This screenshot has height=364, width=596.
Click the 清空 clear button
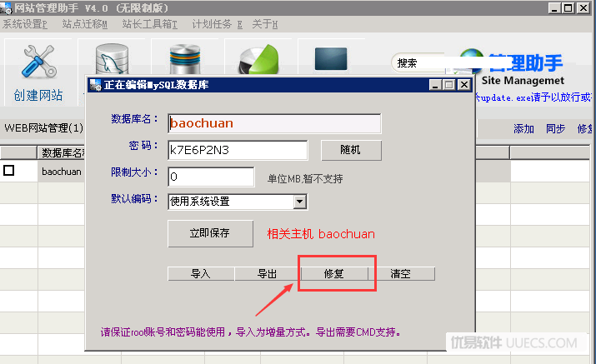point(402,273)
